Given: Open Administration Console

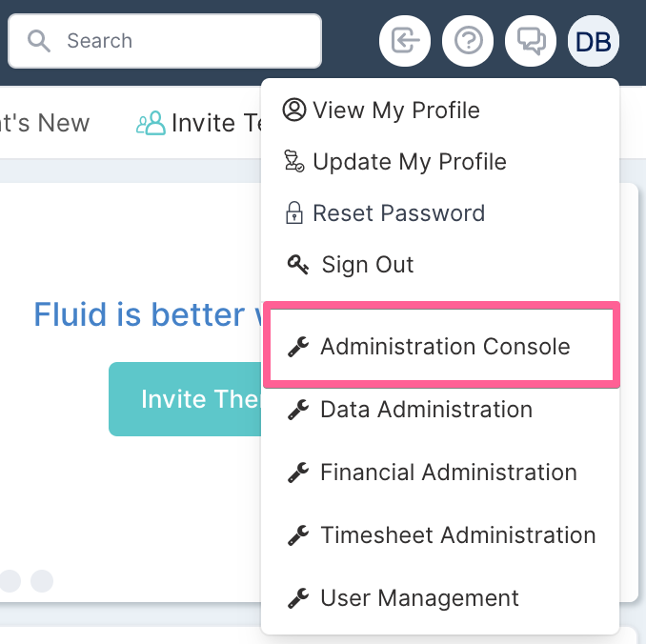Looking at the screenshot, I should click(441, 345).
